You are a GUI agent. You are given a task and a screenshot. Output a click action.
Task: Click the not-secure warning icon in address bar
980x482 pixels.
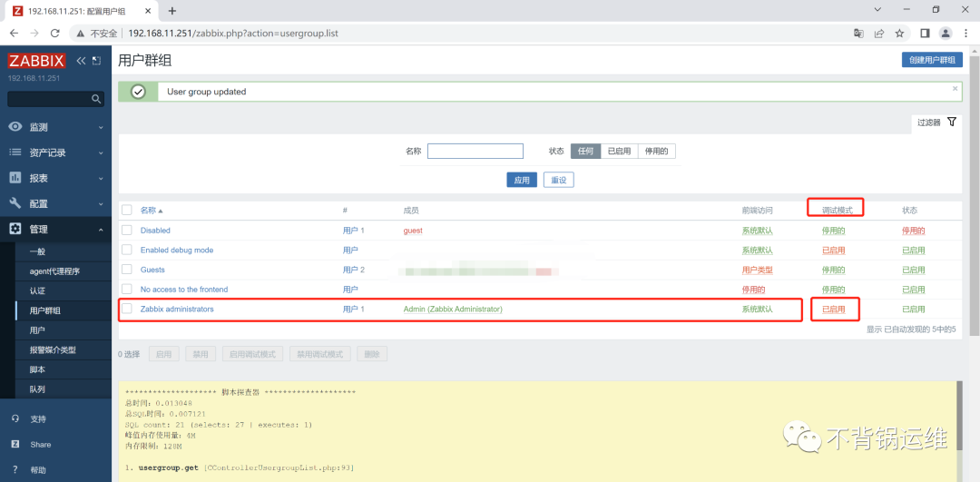pos(82,34)
